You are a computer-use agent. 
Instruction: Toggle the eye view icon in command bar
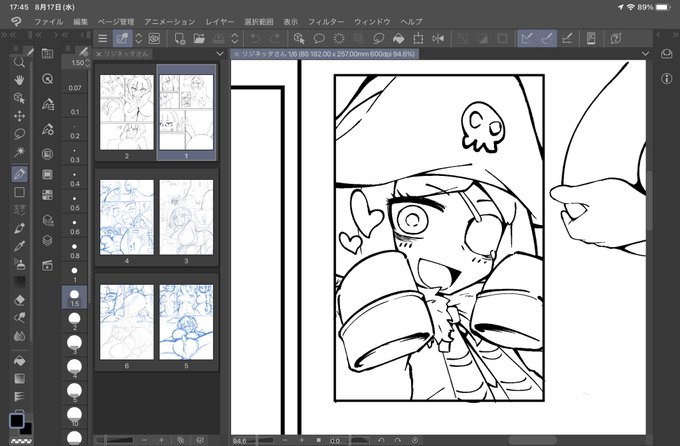click(154, 39)
